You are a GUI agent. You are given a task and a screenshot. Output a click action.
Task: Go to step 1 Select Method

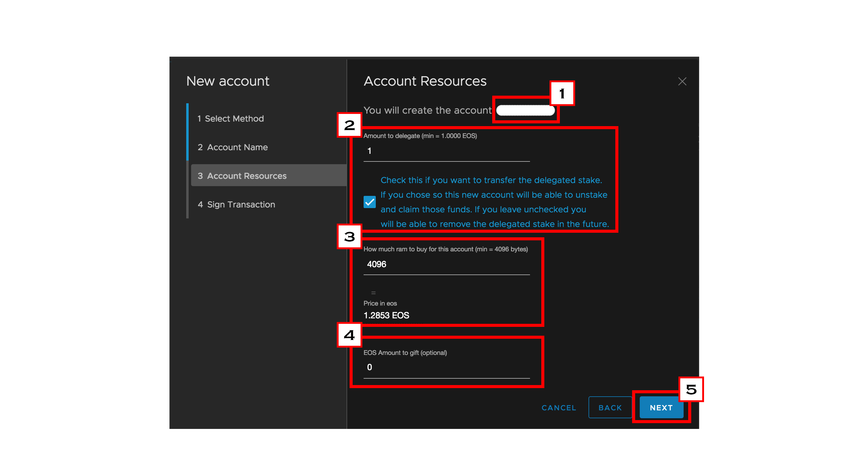click(x=231, y=119)
